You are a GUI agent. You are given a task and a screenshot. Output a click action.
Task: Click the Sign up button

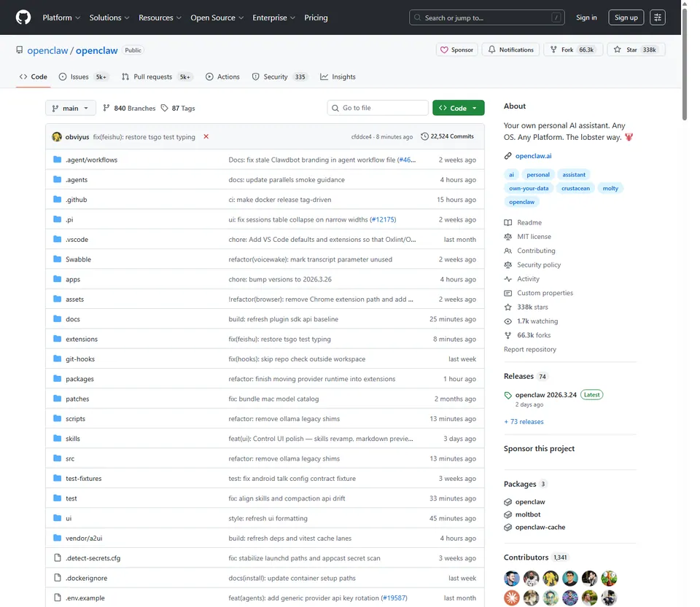(626, 17)
